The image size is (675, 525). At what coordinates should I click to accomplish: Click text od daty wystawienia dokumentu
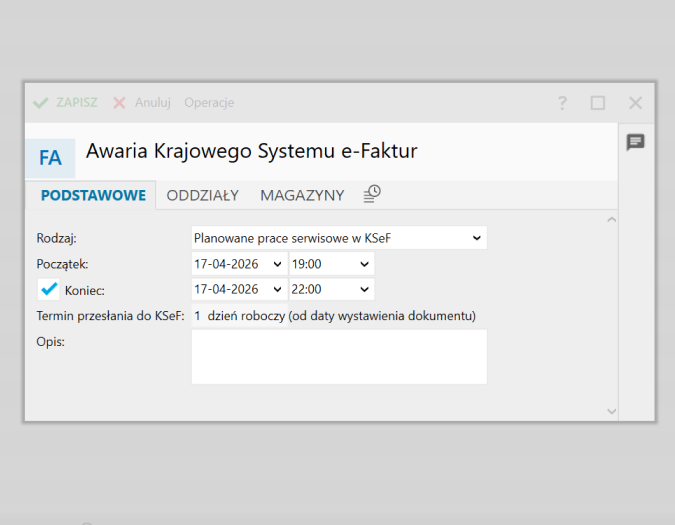point(382,316)
